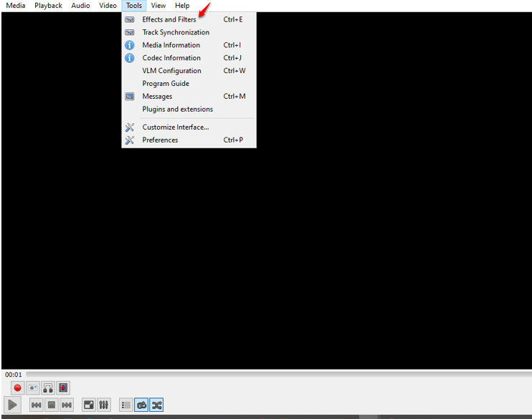Open Codec Information
The image size is (532, 419).
click(x=189, y=58)
